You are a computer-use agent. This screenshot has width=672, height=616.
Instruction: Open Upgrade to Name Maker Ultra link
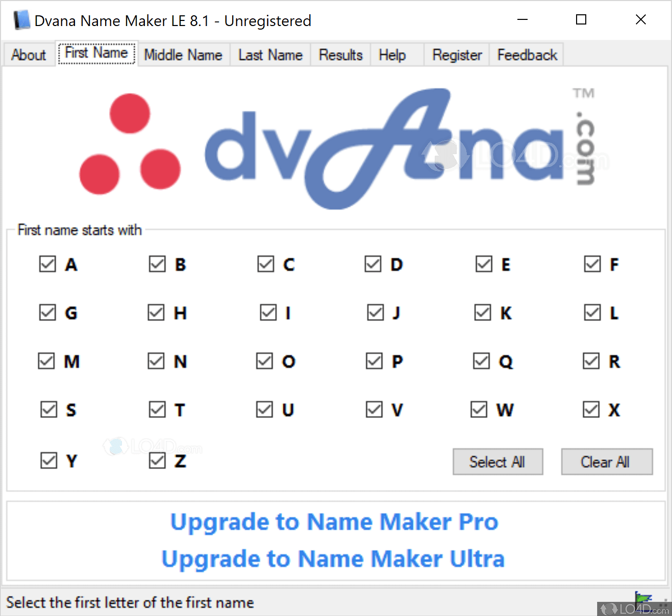pos(333,559)
